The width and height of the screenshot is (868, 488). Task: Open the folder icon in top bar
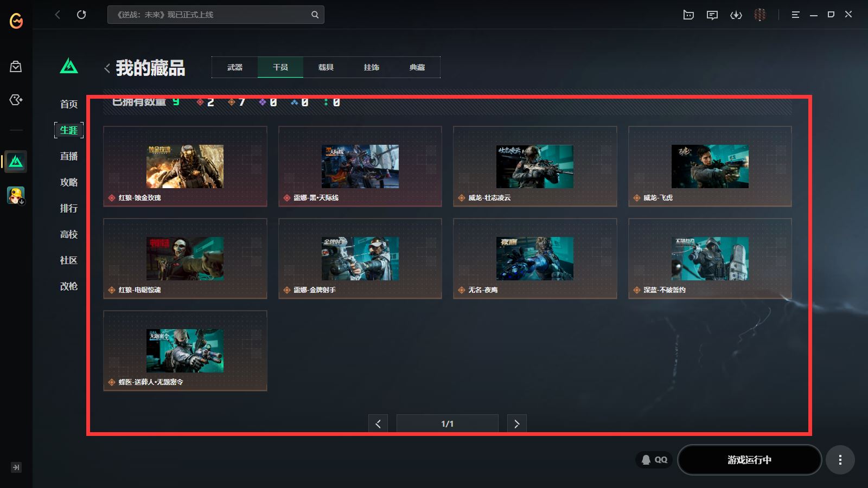(x=688, y=15)
